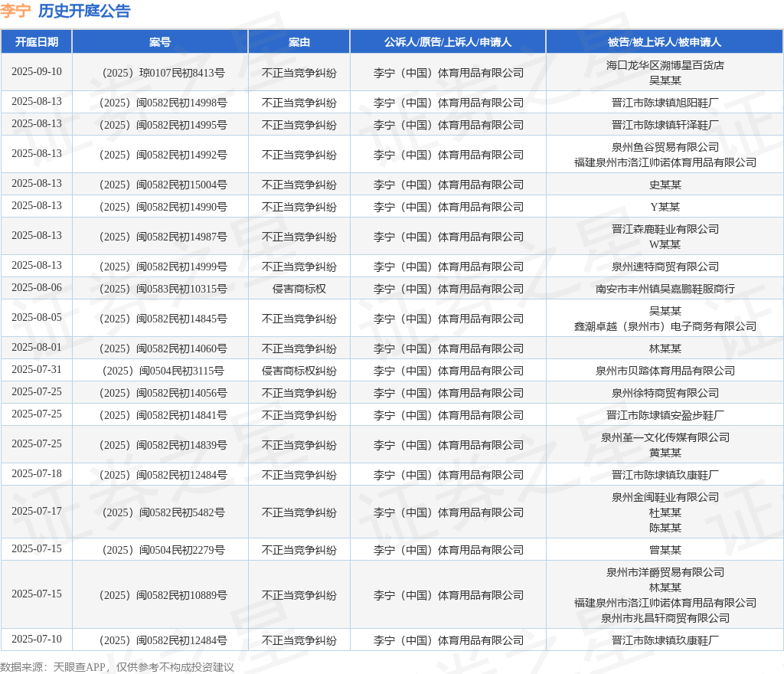The width and height of the screenshot is (784, 674).
Task: Select the date cell 2025-07-31
Action: click(x=37, y=369)
